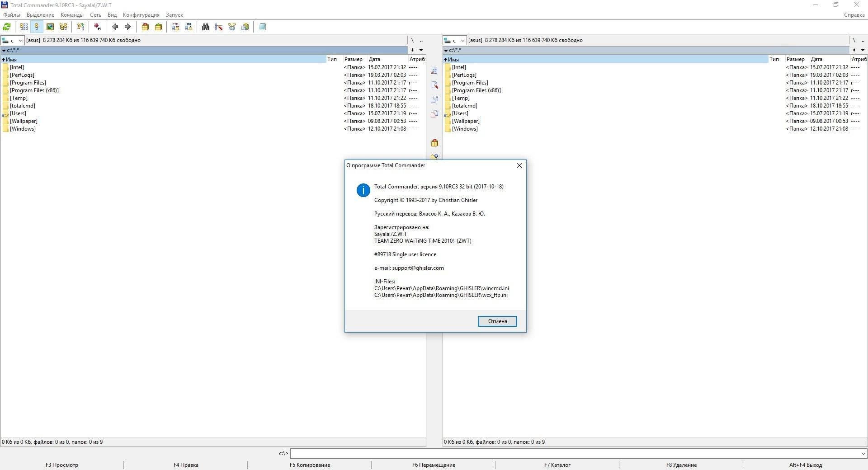Open the Справка menu
This screenshot has width=868, height=470.
854,15
